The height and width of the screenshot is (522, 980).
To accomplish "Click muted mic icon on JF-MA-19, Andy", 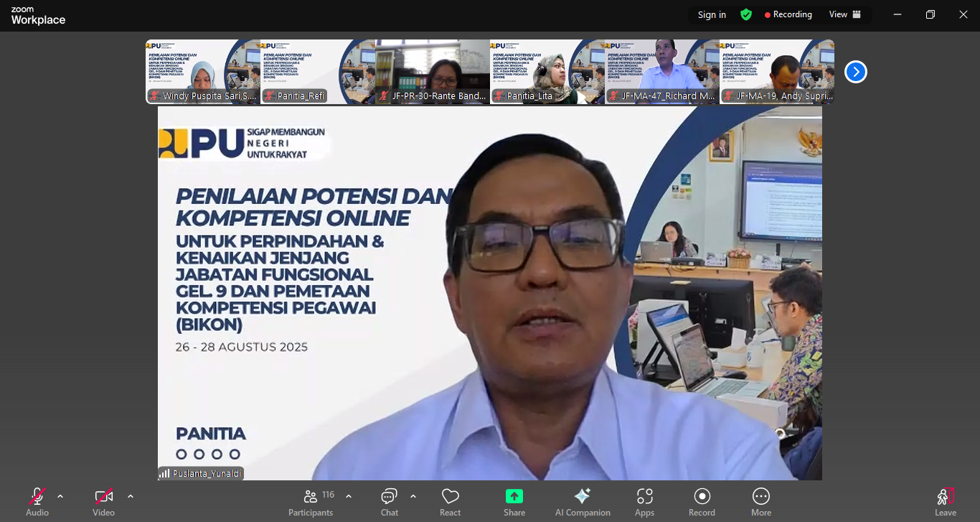I will [x=729, y=95].
